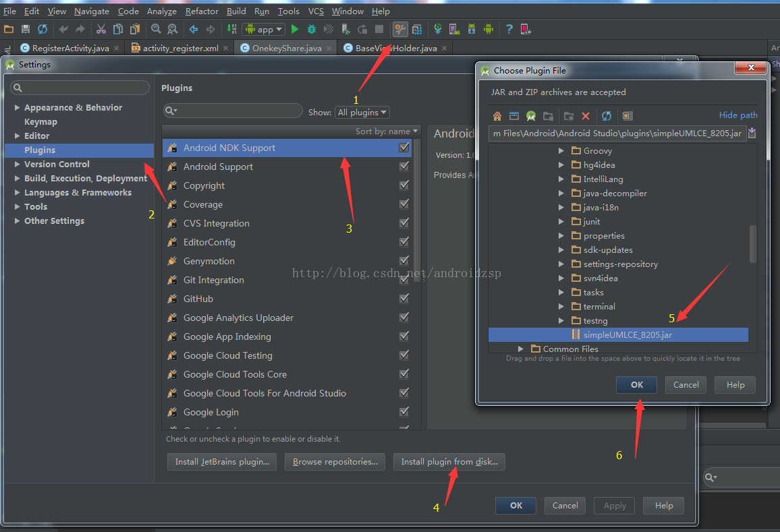Switch to OnekeyShare.java tab
The width and height of the screenshot is (780, 532).
click(x=286, y=49)
